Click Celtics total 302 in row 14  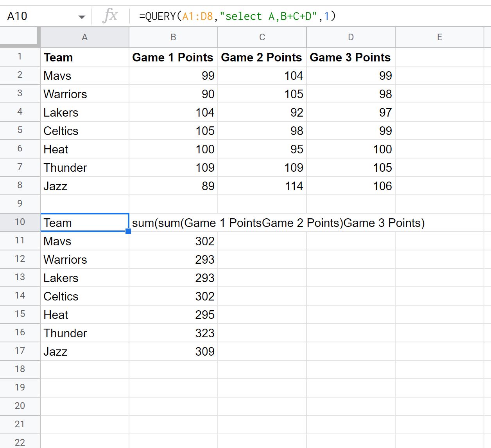coord(173,296)
